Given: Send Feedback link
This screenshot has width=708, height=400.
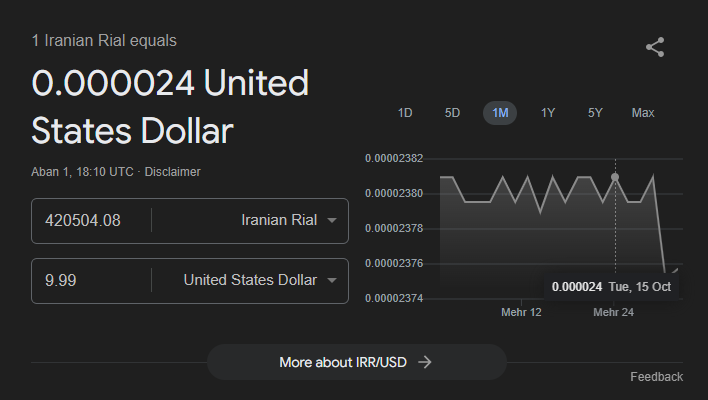Looking at the screenshot, I should (x=656, y=377).
